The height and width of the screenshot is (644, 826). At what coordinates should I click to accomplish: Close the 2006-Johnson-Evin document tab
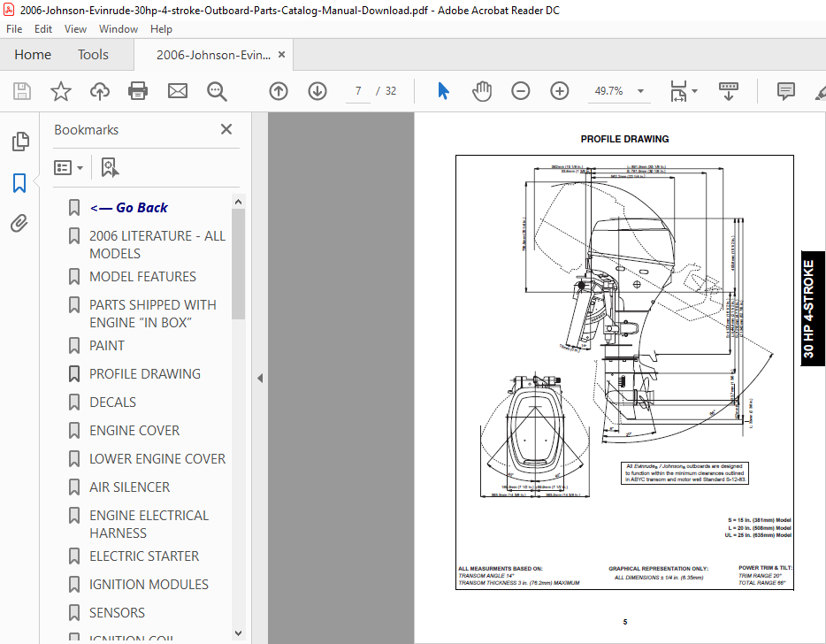(x=282, y=54)
